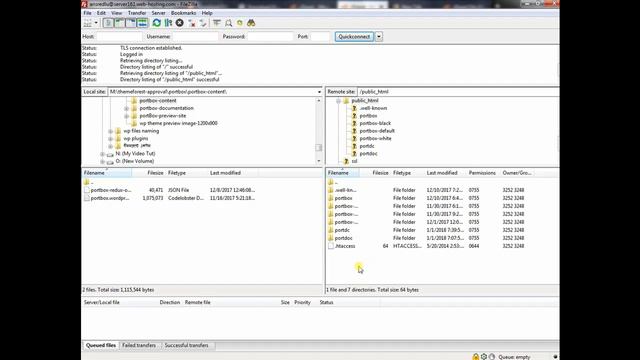The height and width of the screenshot is (360, 640).
Task: Toggle the message log display
Action: [x=108, y=23]
